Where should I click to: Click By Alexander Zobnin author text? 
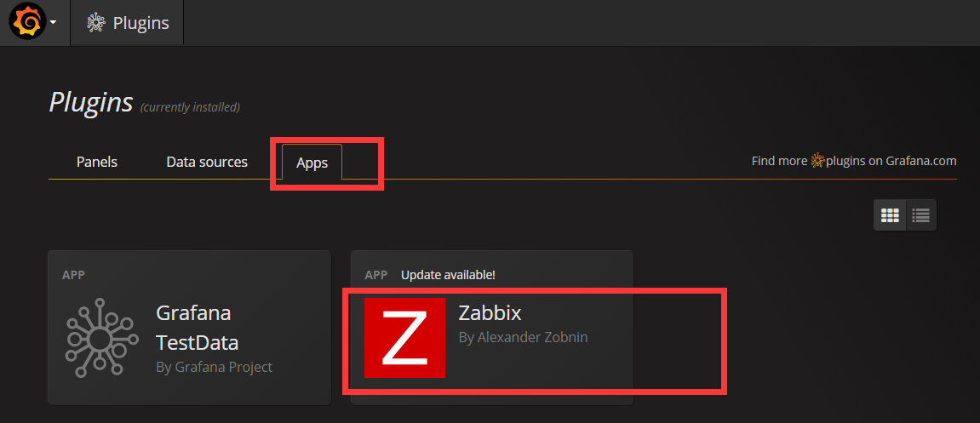click(523, 337)
